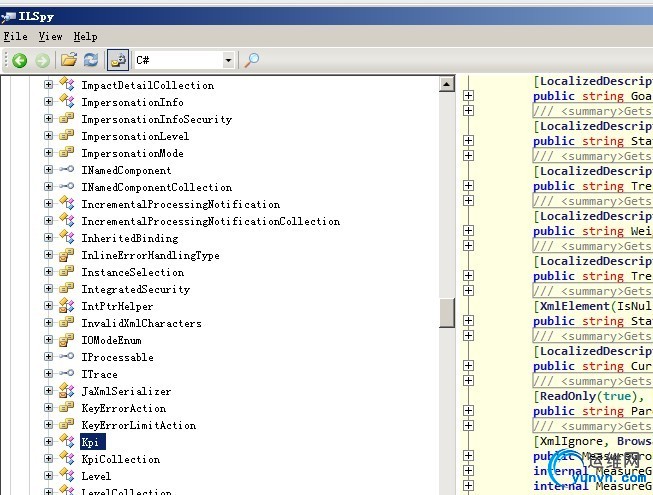The image size is (653, 495).
Task: Click the InvalidXmlCharacters enum icon
Action: click(67, 322)
